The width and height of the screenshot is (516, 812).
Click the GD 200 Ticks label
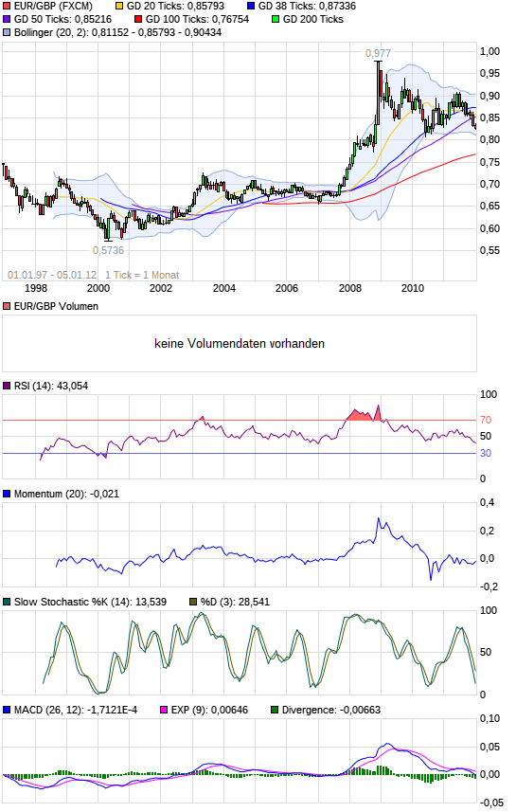[313, 19]
